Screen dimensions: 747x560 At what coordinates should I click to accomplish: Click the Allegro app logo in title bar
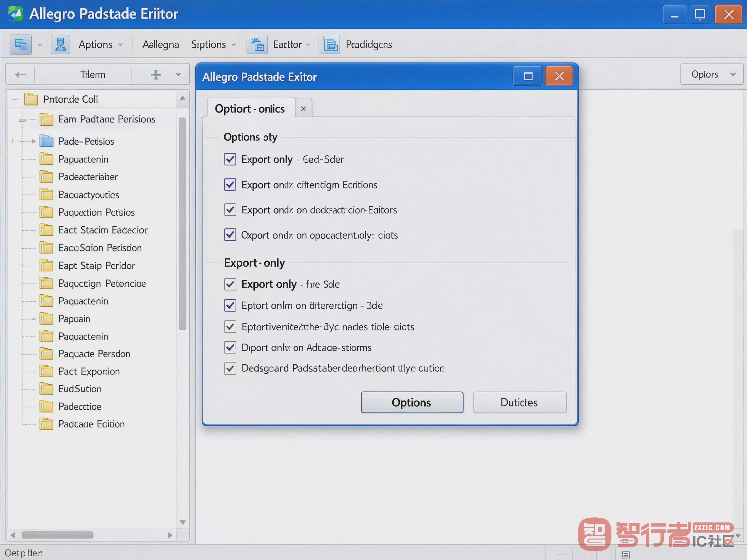(15, 14)
